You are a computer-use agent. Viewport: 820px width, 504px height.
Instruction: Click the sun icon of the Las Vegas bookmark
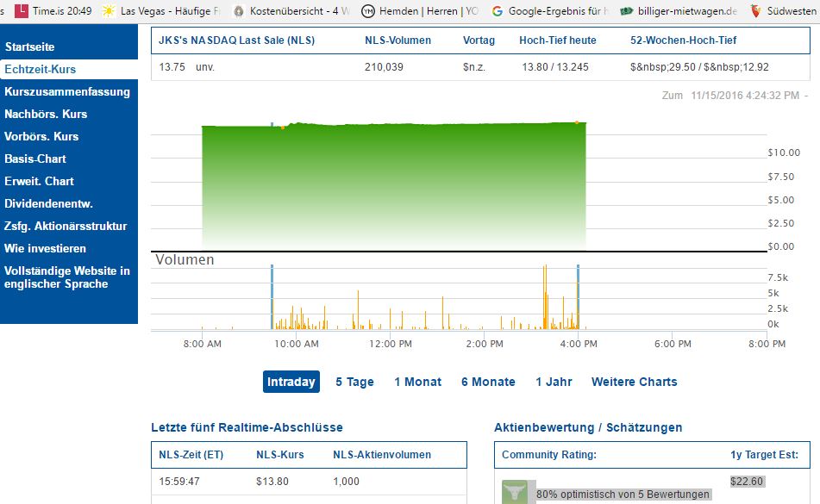pyautogui.click(x=109, y=10)
